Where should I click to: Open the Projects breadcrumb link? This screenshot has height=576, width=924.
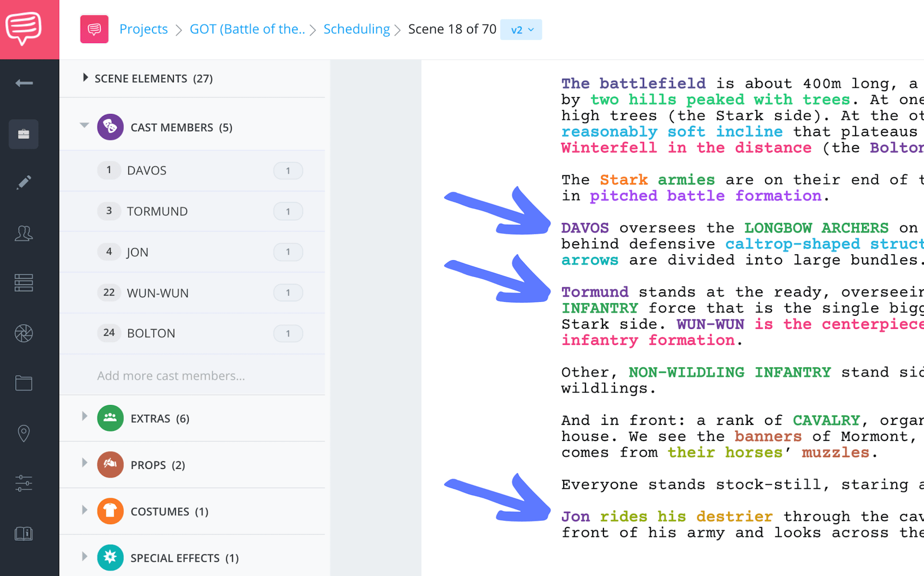[143, 29]
